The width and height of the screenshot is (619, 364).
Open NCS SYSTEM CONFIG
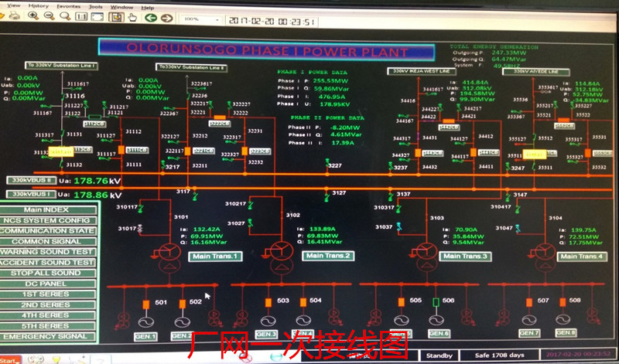click(47, 220)
